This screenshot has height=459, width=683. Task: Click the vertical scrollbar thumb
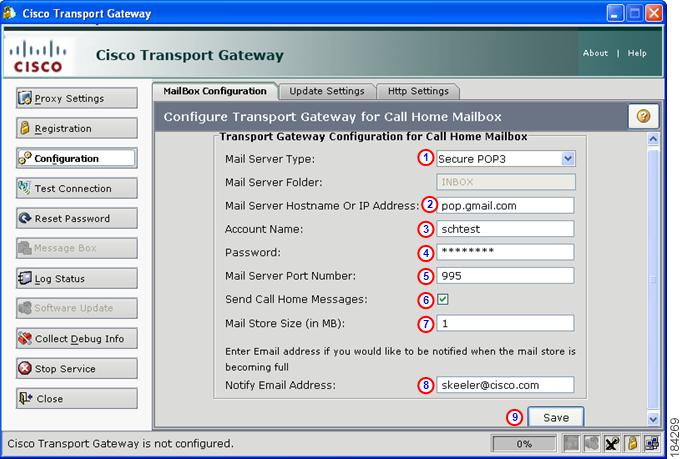653,280
